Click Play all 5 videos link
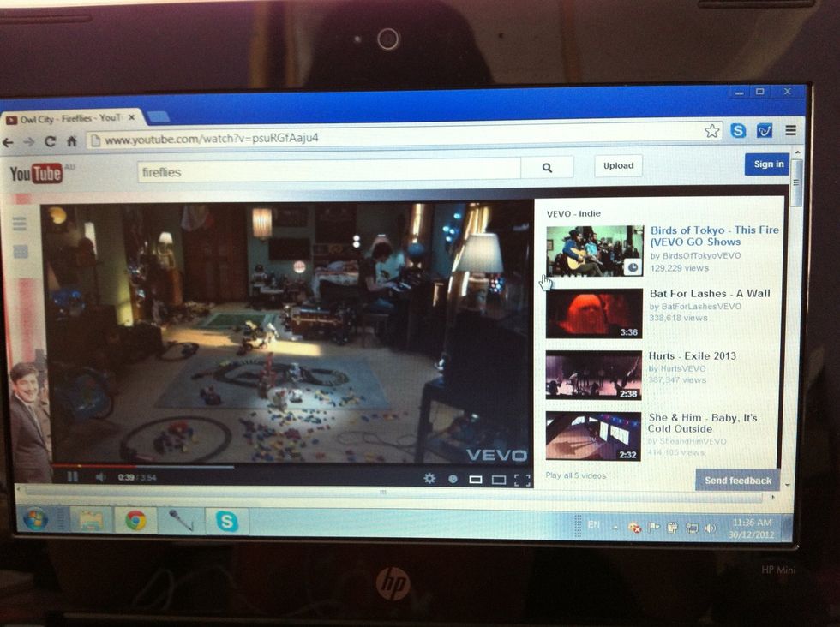Screen dimensions: 840x627 575,475
